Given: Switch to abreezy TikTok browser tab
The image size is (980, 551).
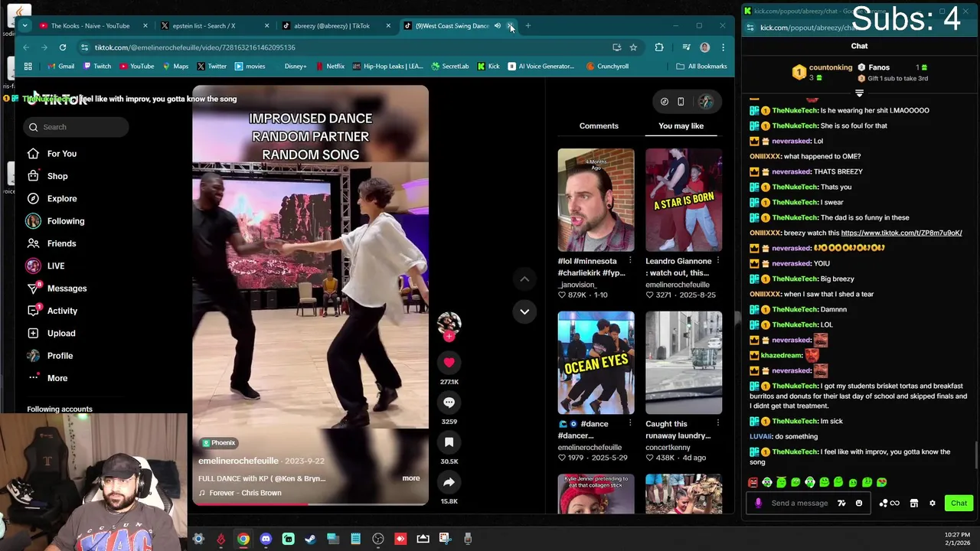Looking at the screenshot, I should [332, 26].
